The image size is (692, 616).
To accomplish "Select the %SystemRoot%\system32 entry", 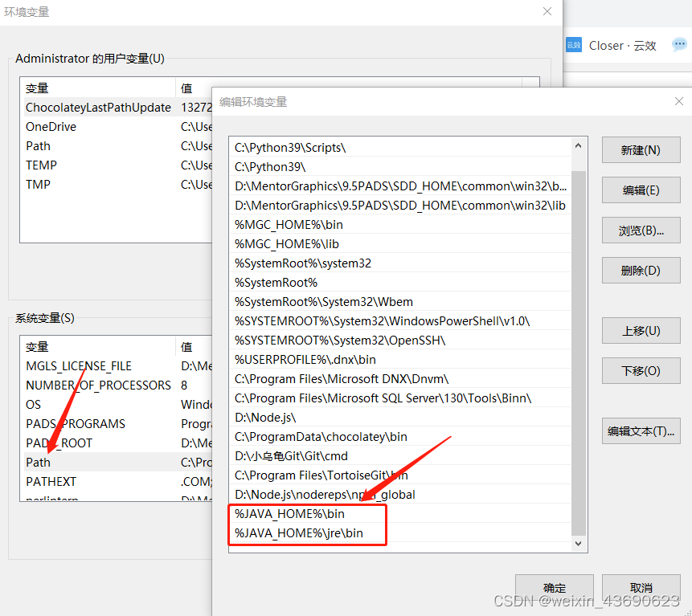I will pyautogui.click(x=400, y=263).
